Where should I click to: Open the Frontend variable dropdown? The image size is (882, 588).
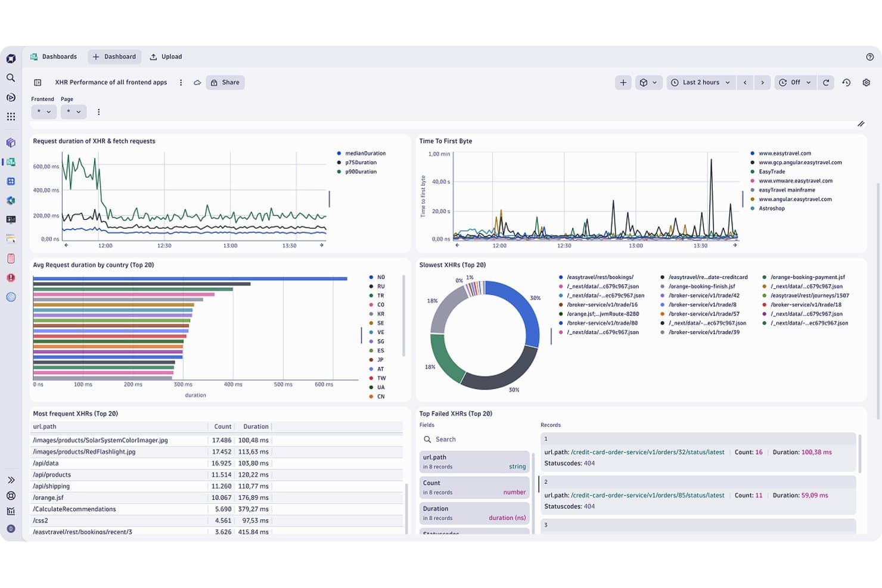(44, 111)
